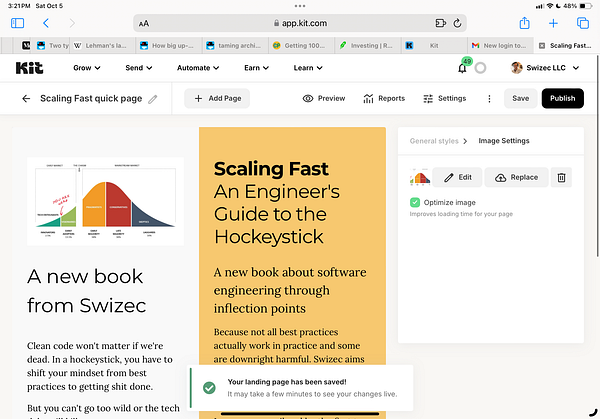
Task: Switch to the New login to... Gmail tab
Action: point(501,46)
